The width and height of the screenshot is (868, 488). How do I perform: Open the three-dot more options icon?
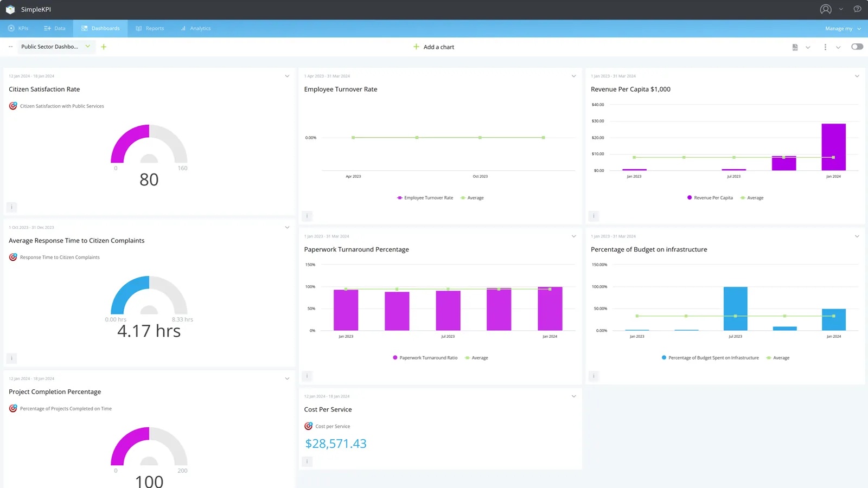coord(825,47)
